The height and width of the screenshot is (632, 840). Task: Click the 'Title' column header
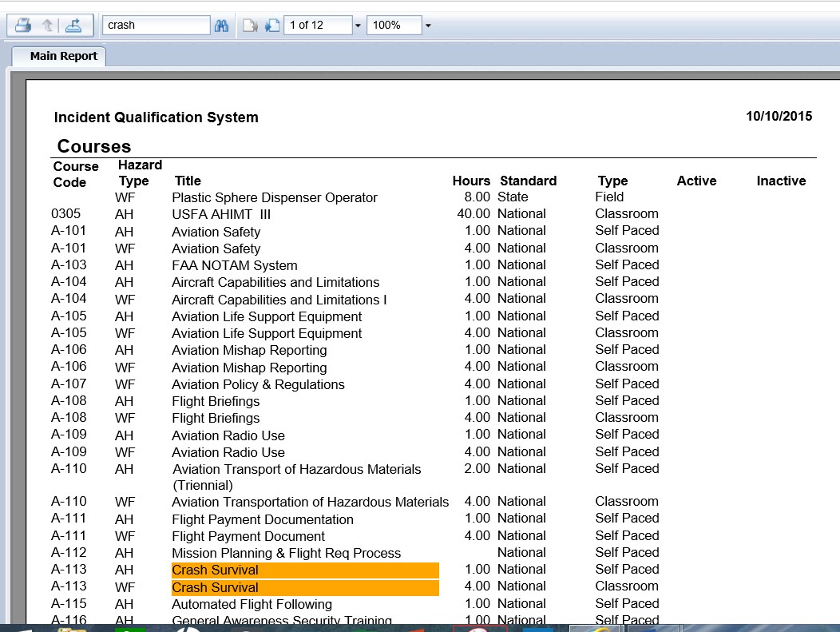[x=188, y=181]
